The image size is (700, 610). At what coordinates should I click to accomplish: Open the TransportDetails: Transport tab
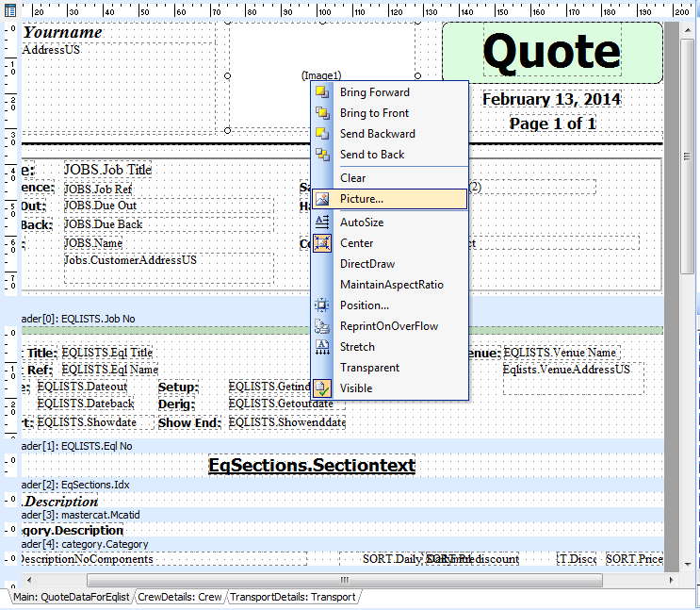(292, 597)
